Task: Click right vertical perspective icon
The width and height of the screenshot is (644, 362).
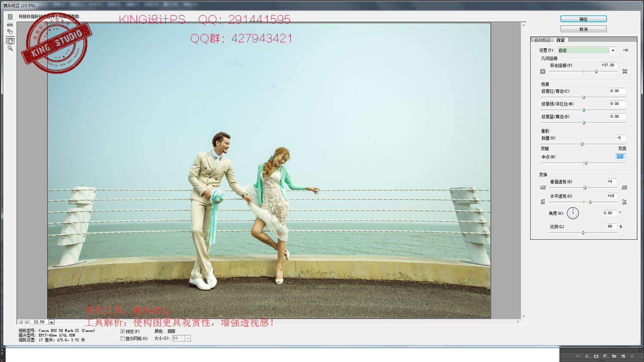Action: pos(625,187)
